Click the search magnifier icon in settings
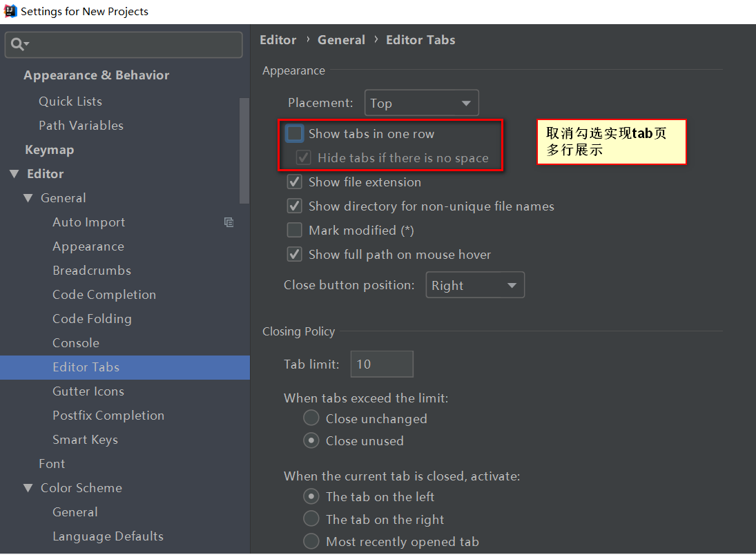Image resolution: width=756 pixels, height=555 pixels. click(17, 44)
